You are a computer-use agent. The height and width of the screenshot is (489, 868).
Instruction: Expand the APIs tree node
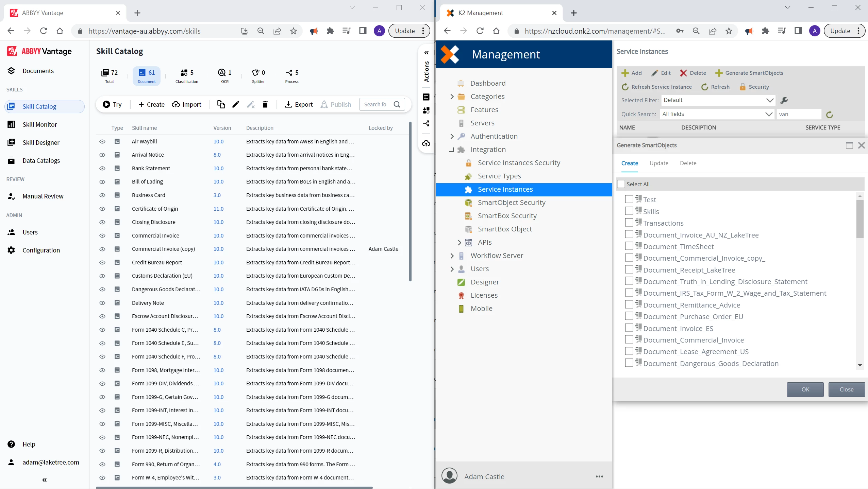(x=460, y=242)
